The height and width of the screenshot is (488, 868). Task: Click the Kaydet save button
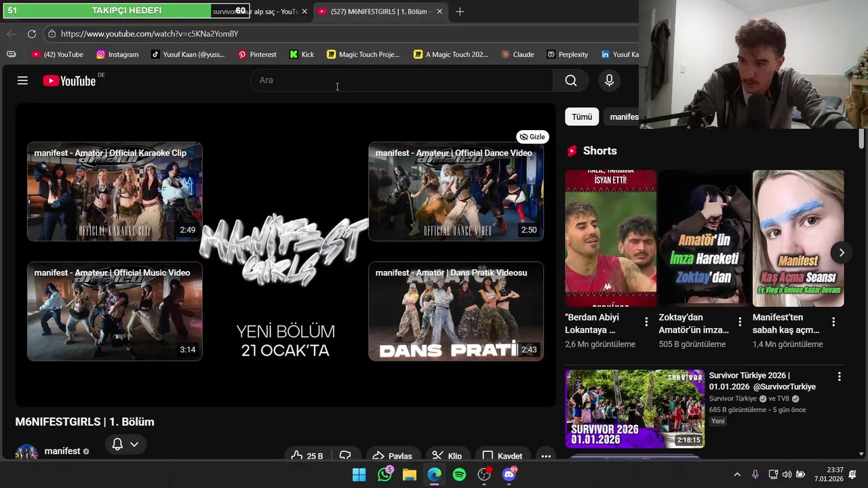click(x=502, y=455)
